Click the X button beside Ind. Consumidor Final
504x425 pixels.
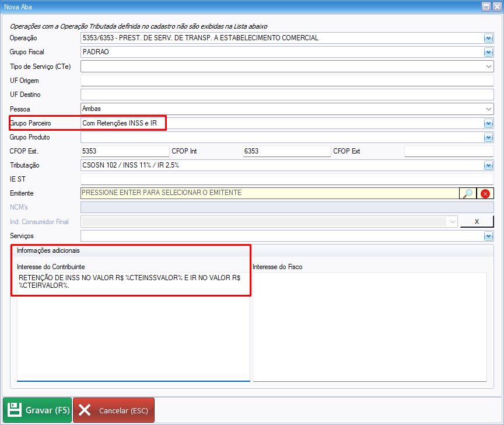(x=477, y=222)
